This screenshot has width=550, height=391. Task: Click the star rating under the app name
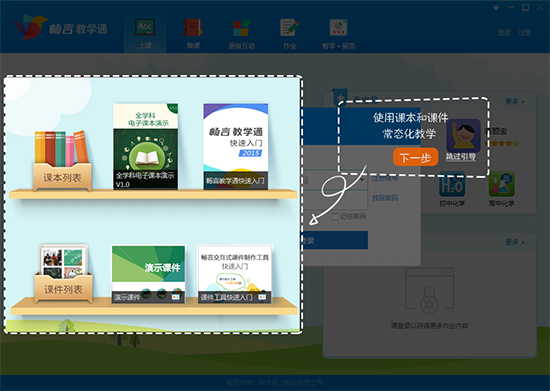[x=501, y=143]
